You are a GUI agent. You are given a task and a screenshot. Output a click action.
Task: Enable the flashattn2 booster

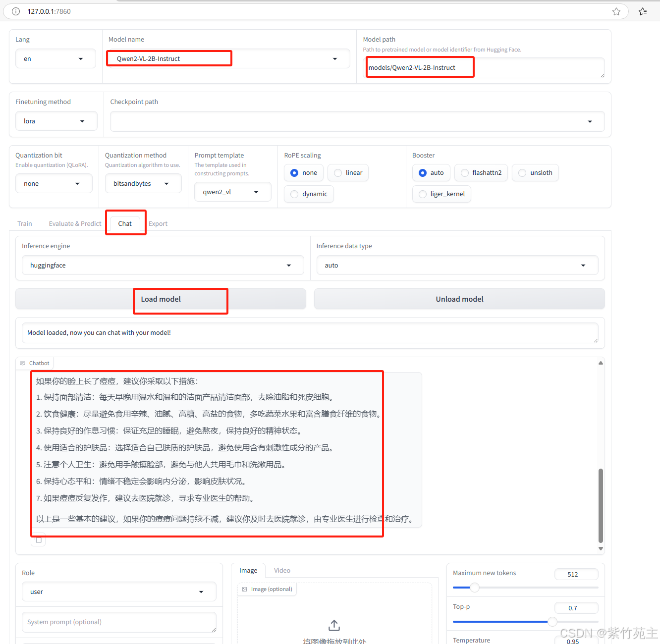(464, 172)
